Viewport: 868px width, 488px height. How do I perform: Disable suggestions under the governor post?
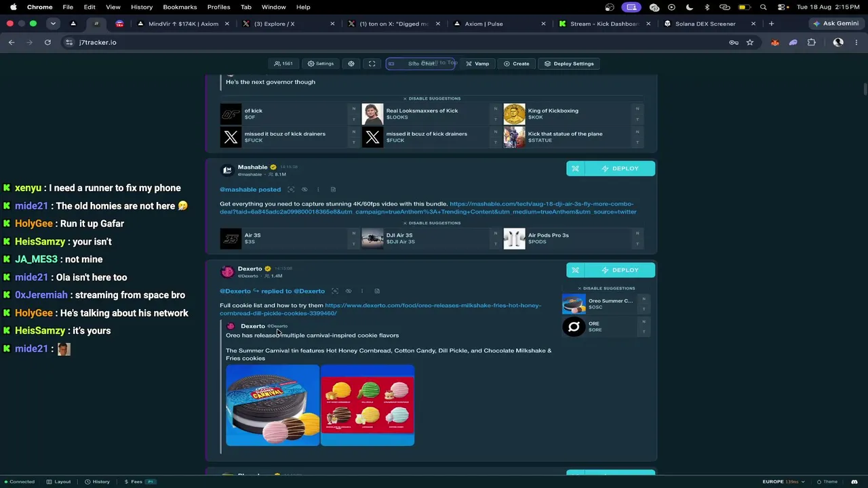click(432, 99)
